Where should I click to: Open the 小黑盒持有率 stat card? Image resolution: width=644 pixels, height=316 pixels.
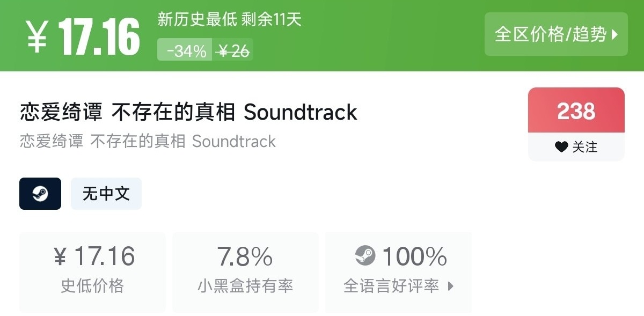click(245, 272)
